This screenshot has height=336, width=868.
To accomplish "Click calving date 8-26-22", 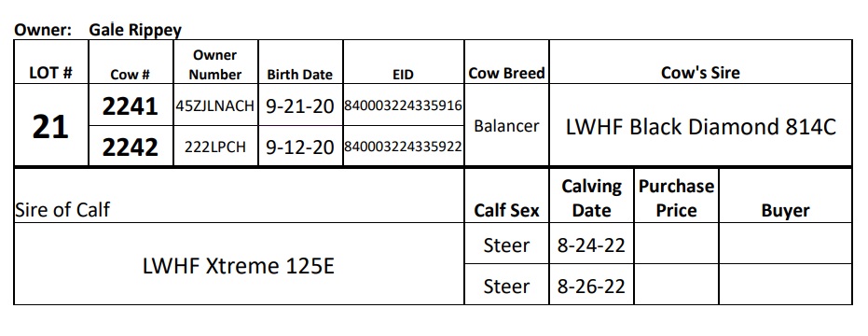I will pos(591,285).
